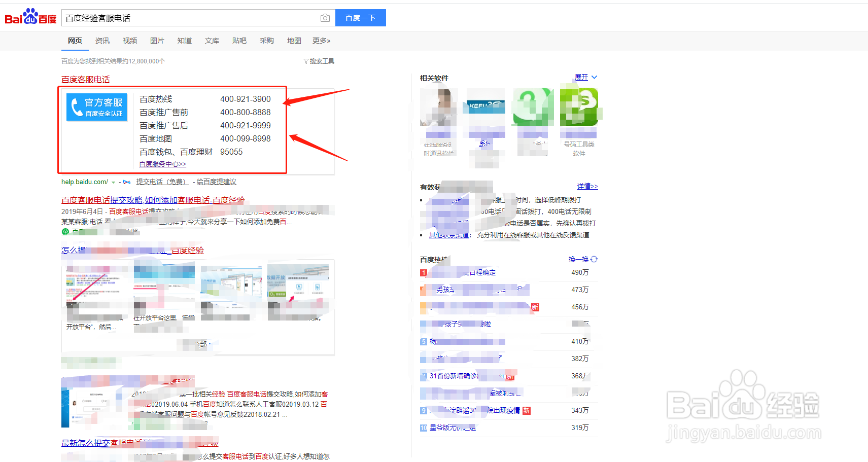
Task: Open the 详情>> link
Action: click(x=587, y=186)
